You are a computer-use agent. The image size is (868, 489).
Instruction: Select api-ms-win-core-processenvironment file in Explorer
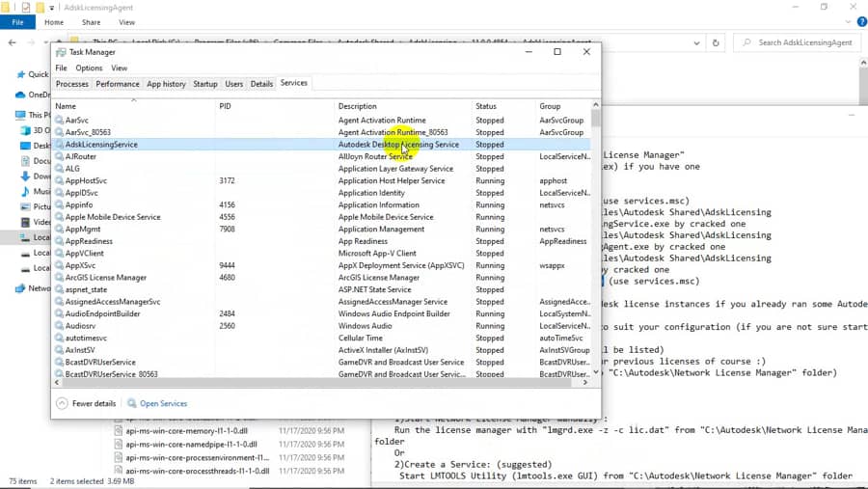tap(197, 458)
